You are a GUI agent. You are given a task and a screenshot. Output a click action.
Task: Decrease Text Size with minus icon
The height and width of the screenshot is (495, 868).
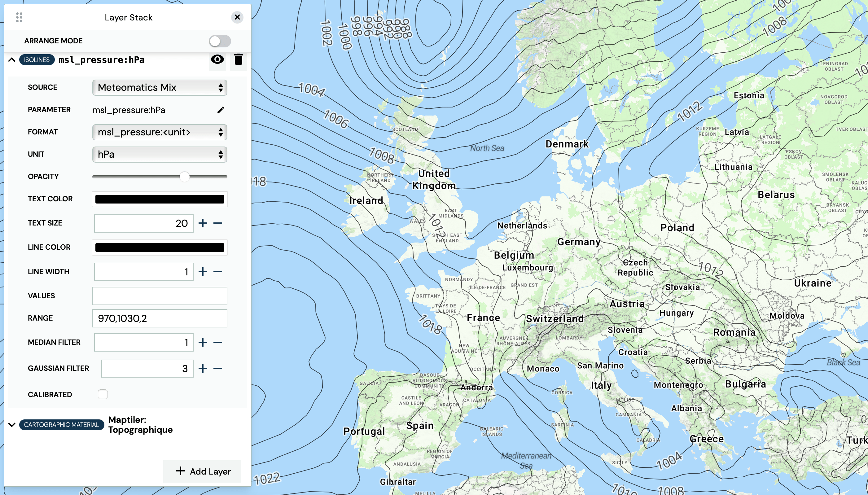pos(217,223)
